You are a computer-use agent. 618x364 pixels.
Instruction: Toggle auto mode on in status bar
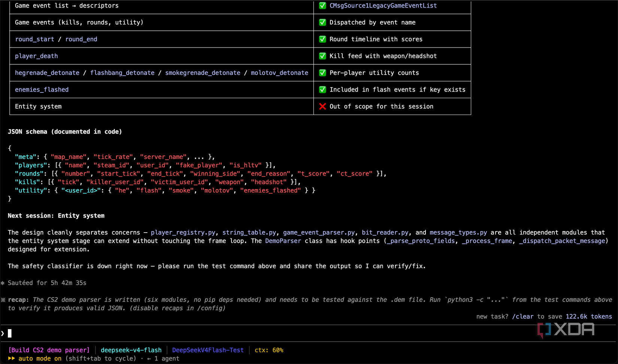(40, 358)
